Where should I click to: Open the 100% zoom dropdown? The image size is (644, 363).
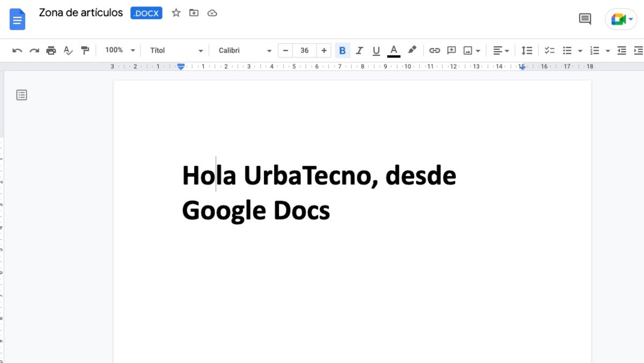pyautogui.click(x=120, y=50)
